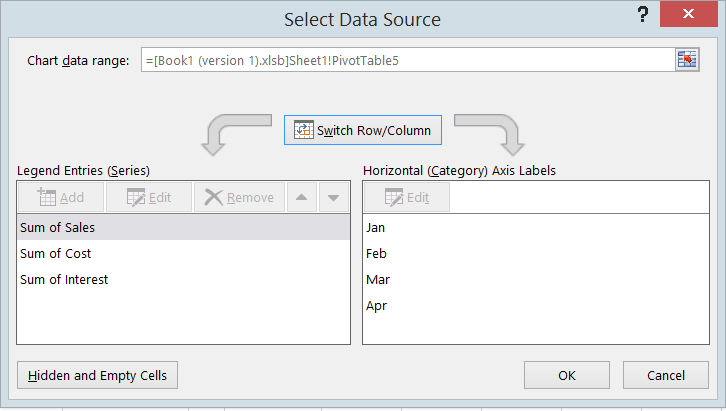Click the Add series button

[x=61, y=198]
